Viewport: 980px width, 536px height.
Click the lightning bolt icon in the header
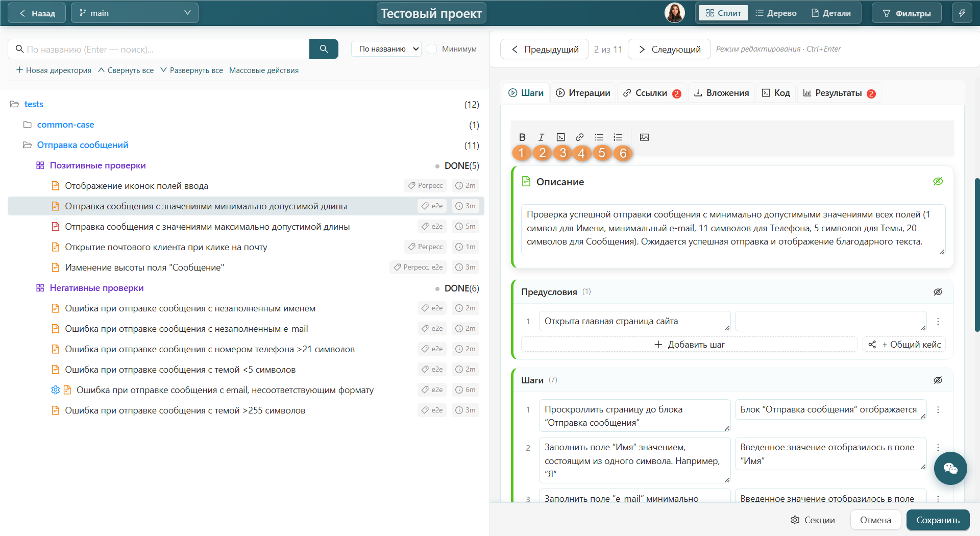[962, 13]
